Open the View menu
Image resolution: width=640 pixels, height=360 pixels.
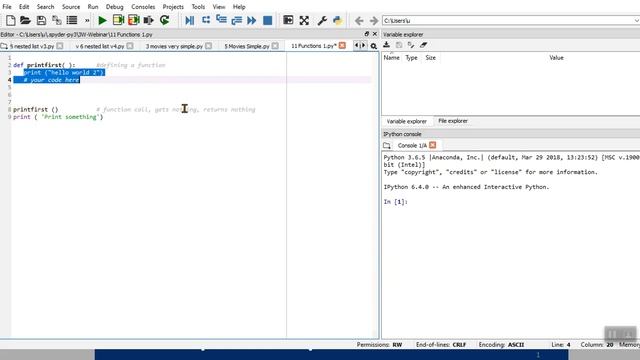[x=219, y=7]
